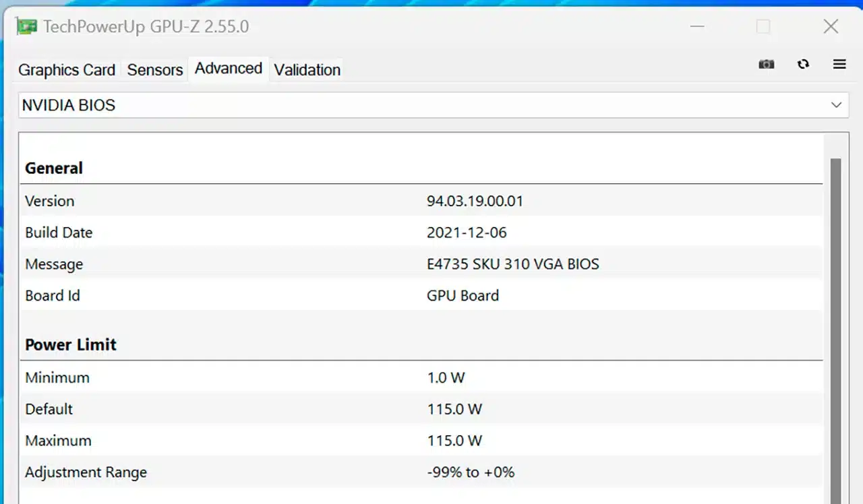The height and width of the screenshot is (504, 863).
Task: Open the Validation tab
Action: tap(307, 70)
